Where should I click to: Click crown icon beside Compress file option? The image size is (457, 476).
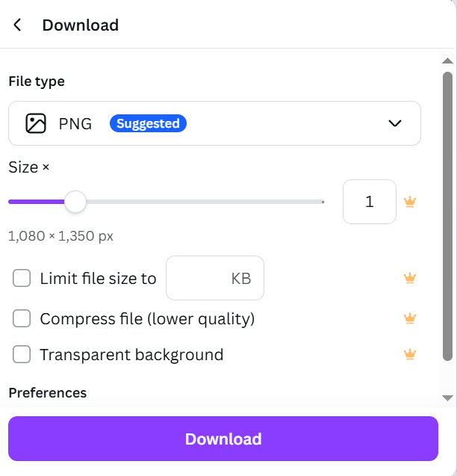click(409, 319)
